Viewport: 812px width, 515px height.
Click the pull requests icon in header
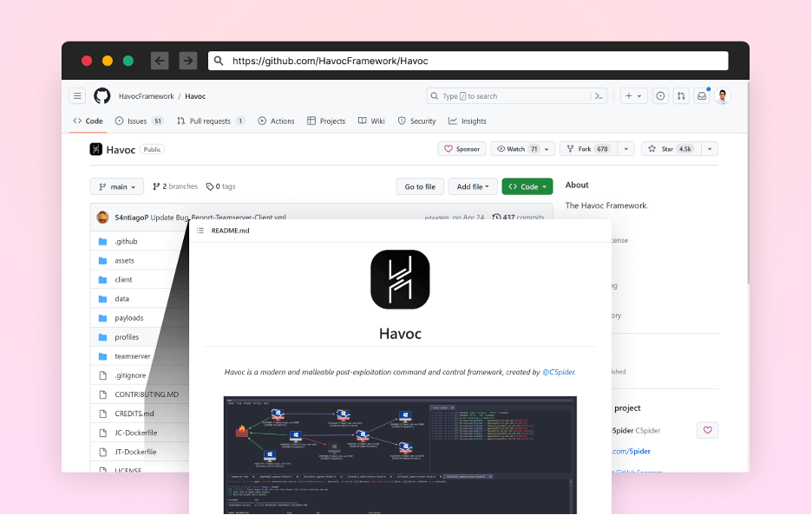point(681,96)
